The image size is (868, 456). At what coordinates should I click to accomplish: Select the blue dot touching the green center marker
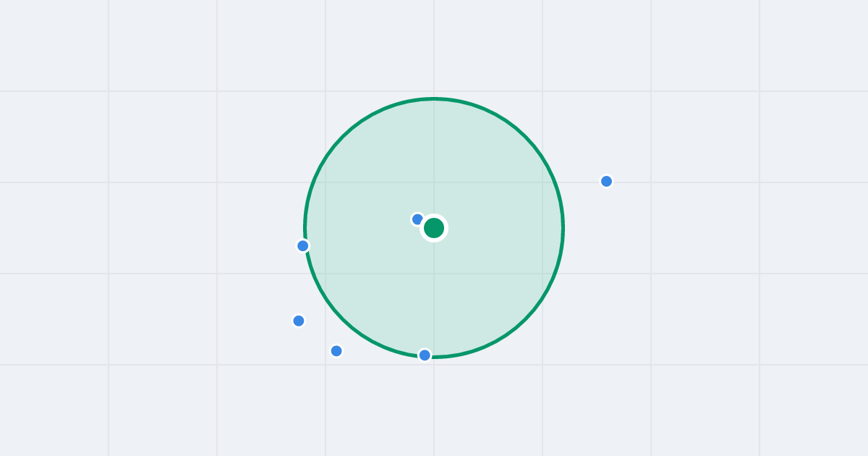coord(417,219)
